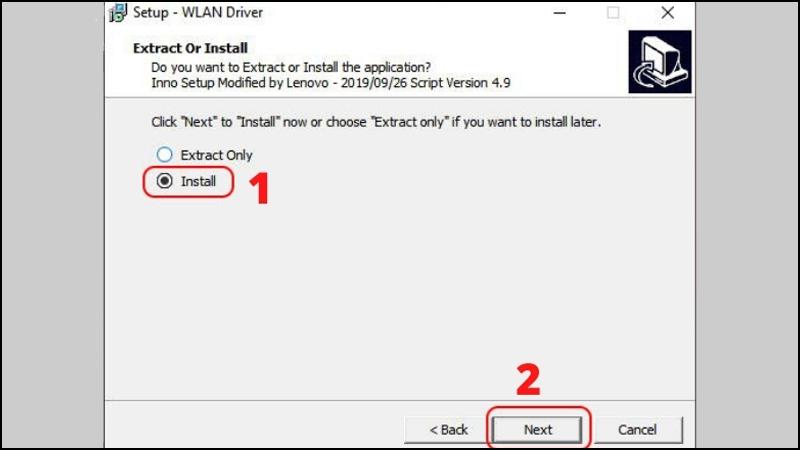800x450 pixels.
Task: Cancel the driver setup
Action: [638, 430]
